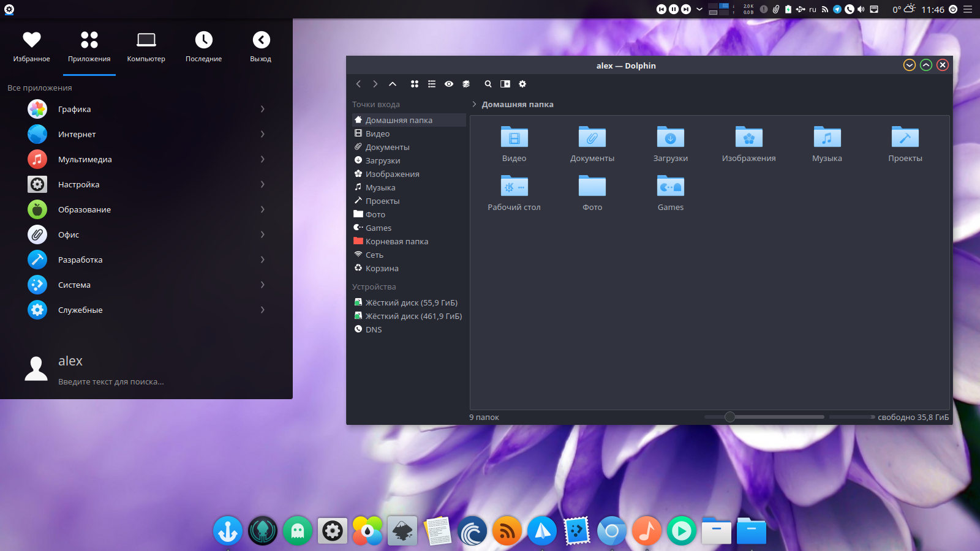Click the application search text field
This screenshot has width=980, height=551.
[111, 381]
